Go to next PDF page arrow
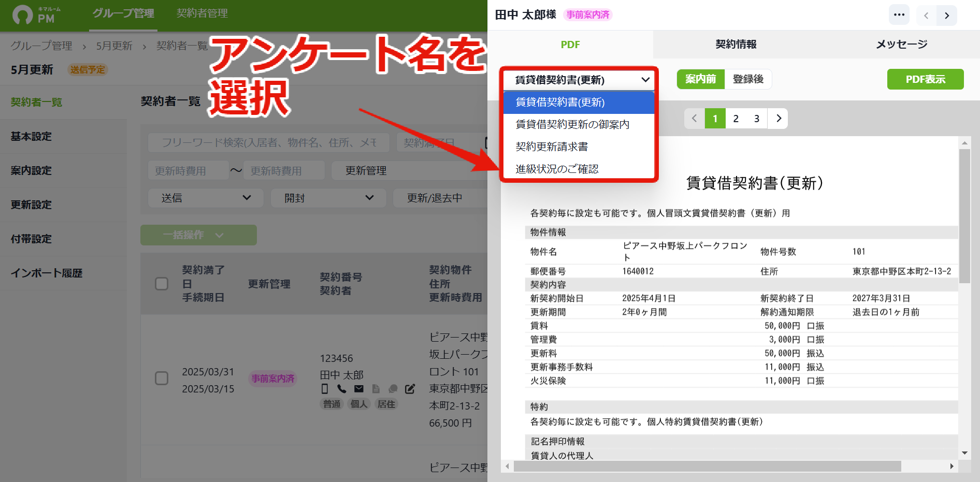The width and height of the screenshot is (980, 482). (x=778, y=119)
